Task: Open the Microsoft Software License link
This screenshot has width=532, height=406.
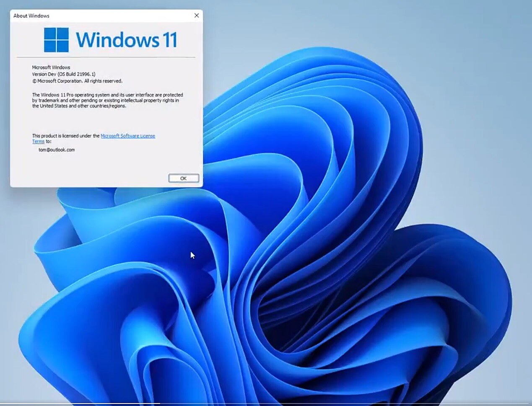Action: 128,136
